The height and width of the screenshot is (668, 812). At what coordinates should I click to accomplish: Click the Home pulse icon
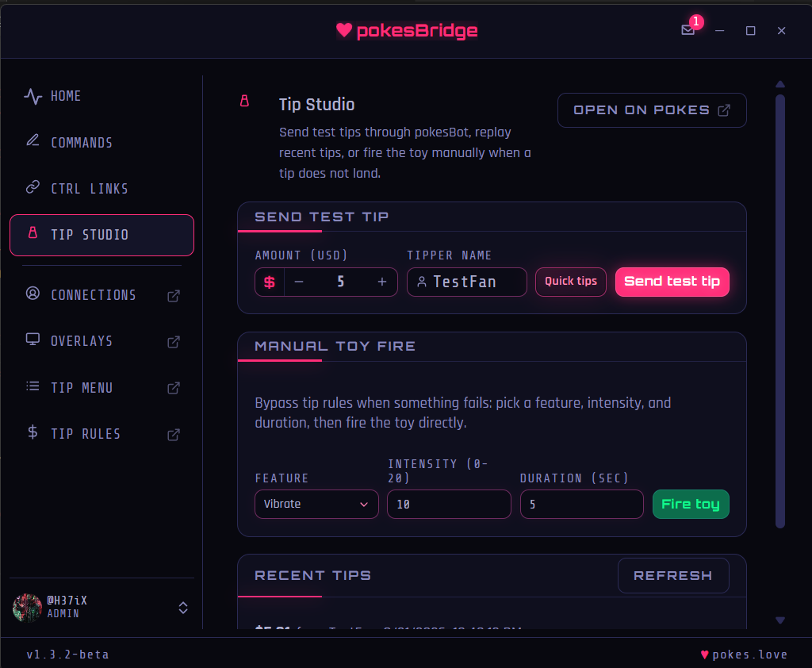33,96
